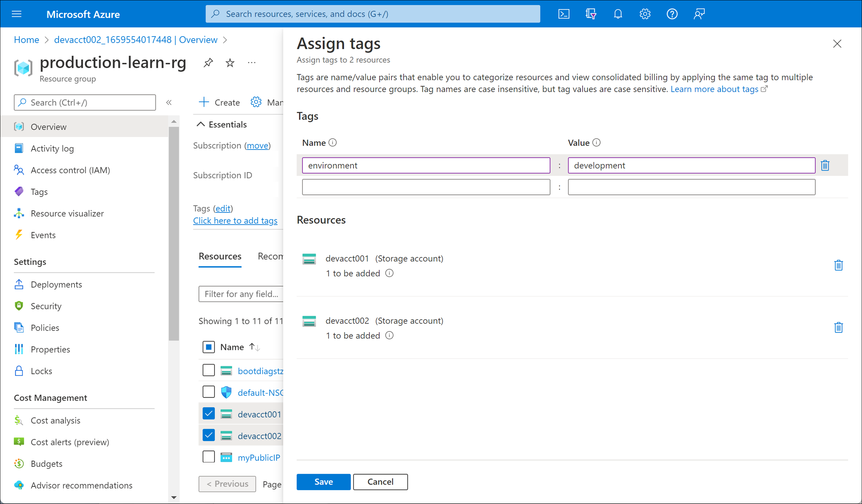Expand the hamburger menu top-left

17,13
